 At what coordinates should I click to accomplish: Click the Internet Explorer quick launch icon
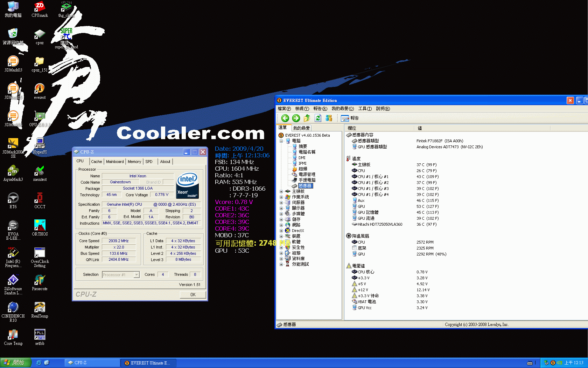tap(39, 363)
